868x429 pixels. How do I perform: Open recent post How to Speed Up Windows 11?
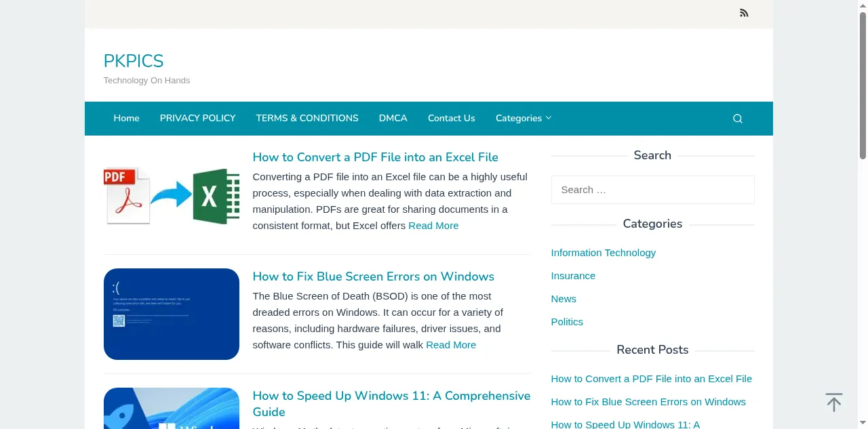pyautogui.click(x=625, y=424)
